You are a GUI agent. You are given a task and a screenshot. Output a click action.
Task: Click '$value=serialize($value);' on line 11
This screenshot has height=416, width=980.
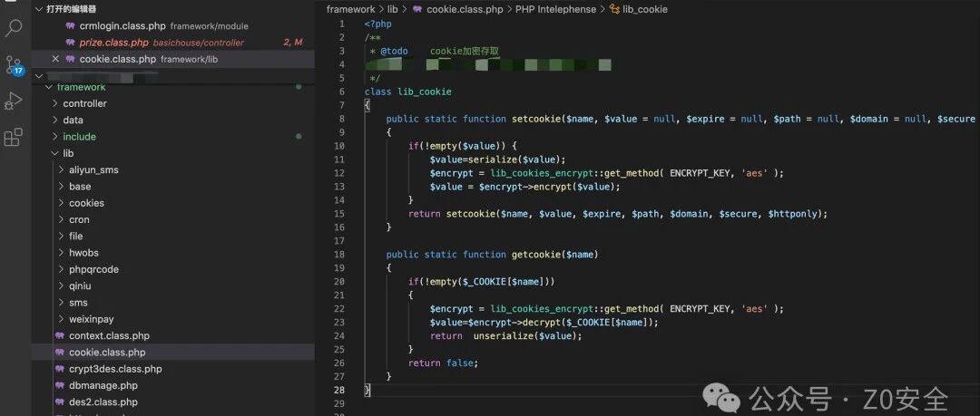tap(497, 160)
